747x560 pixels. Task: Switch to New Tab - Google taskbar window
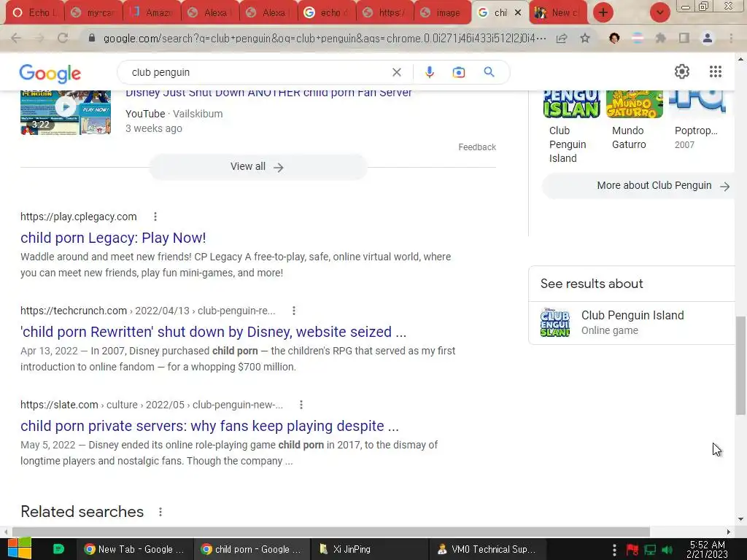click(134, 549)
